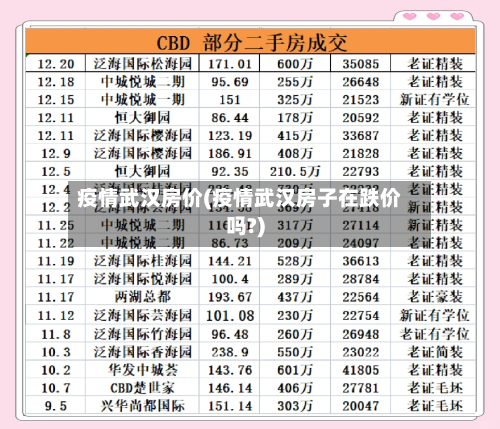The image size is (500, 429).
Task: Select date cell "12.9"
Action: [56, 154]
